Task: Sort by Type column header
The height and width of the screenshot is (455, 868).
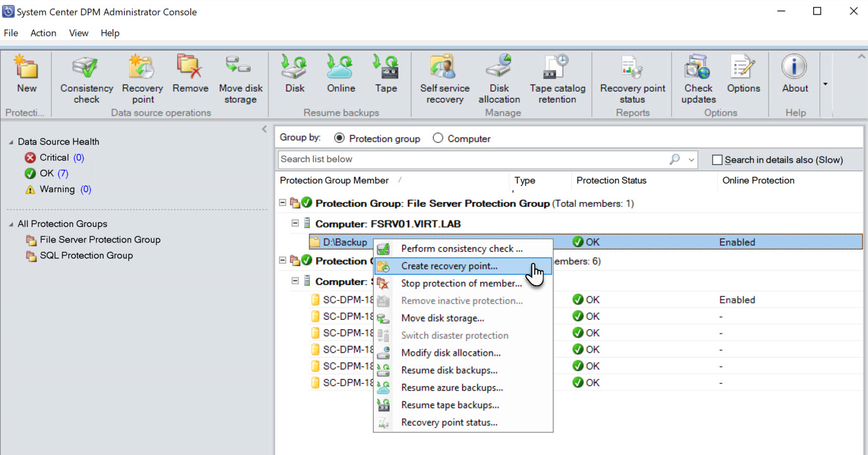Action: click(x=525, y=180)
